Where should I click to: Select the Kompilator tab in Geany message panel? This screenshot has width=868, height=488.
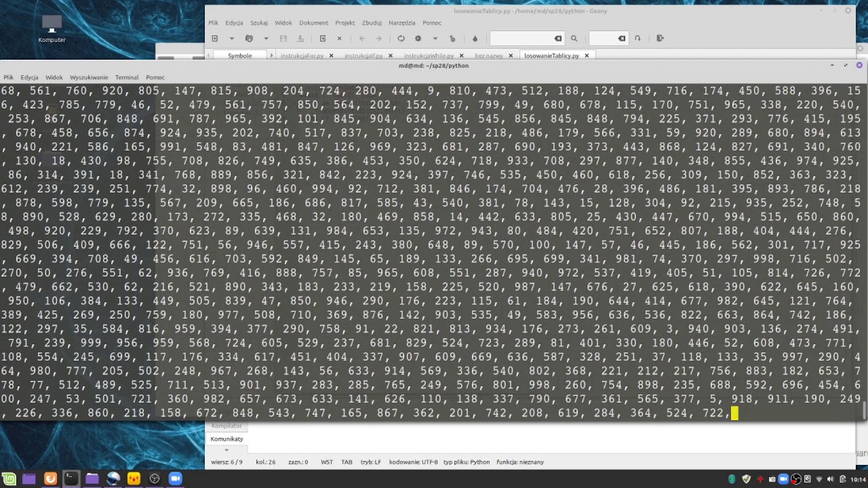pos(226,426)
